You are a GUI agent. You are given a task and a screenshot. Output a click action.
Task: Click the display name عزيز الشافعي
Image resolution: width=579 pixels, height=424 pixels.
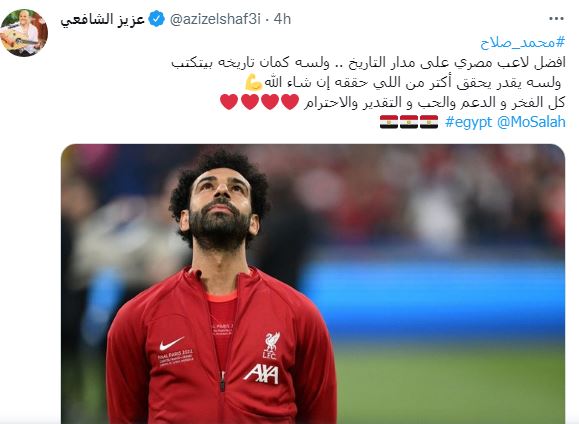[102, 19]
